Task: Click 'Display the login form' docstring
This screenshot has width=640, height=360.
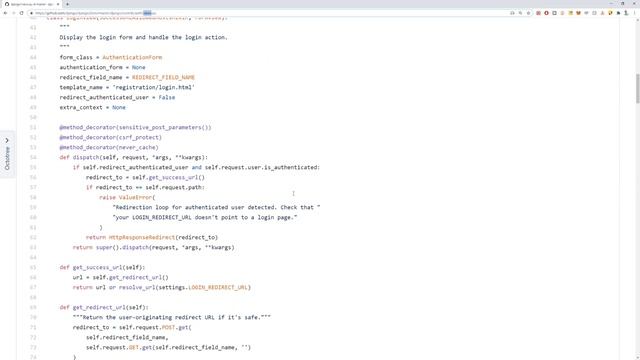Action: point(143,37)
